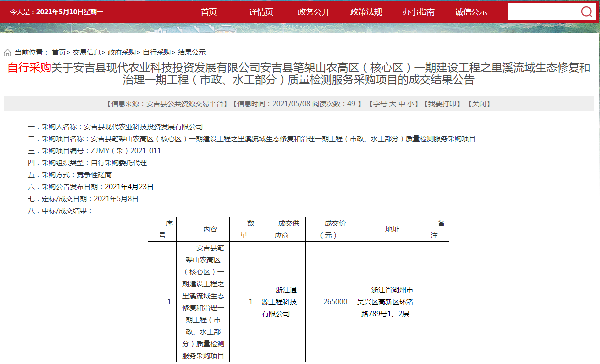The image size is (600, 364).
Task: Open the 办事指南 navigation item
Action: point(419,12)
